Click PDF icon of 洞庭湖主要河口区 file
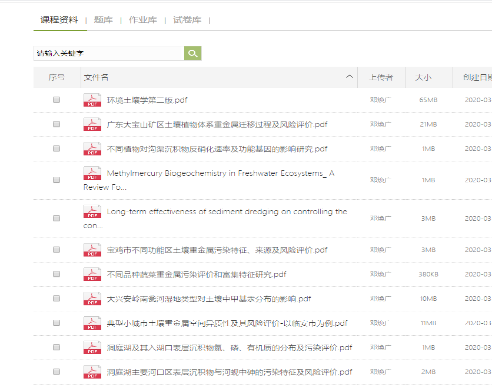 [92, 372]
